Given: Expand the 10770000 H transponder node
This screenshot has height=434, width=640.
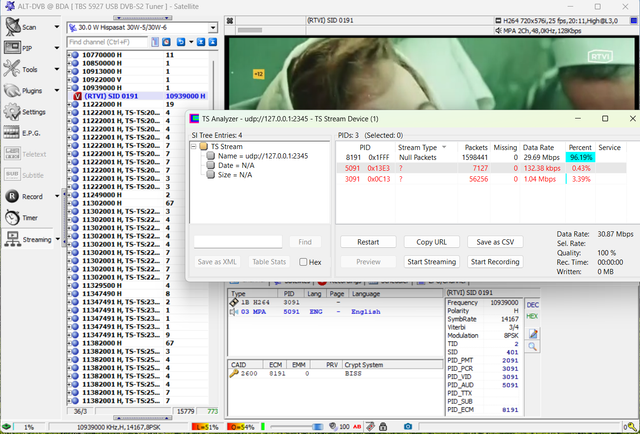Looking at the screenshot, I should coord(69,55).
